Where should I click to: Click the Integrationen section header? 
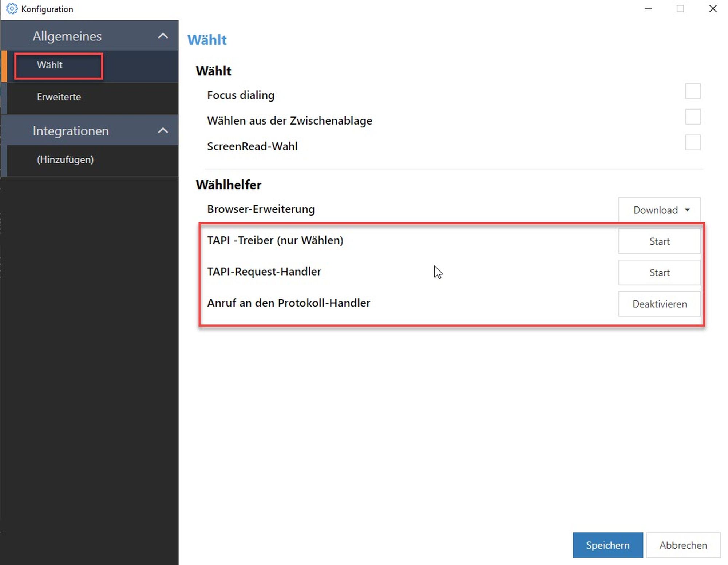(71, 131)
